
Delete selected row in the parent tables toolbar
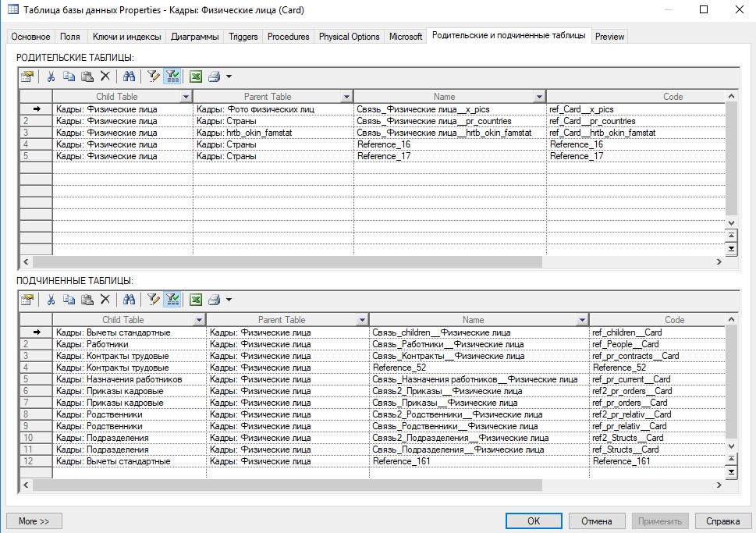(x=105, y=76)
